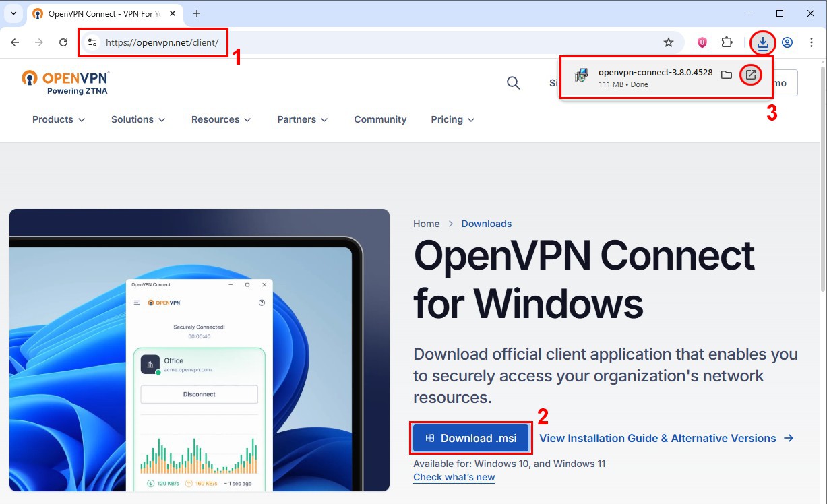827x504 pixels.
Task: Click the Chrome downloads toolbar icon
Action: click(x=762, y=42)
